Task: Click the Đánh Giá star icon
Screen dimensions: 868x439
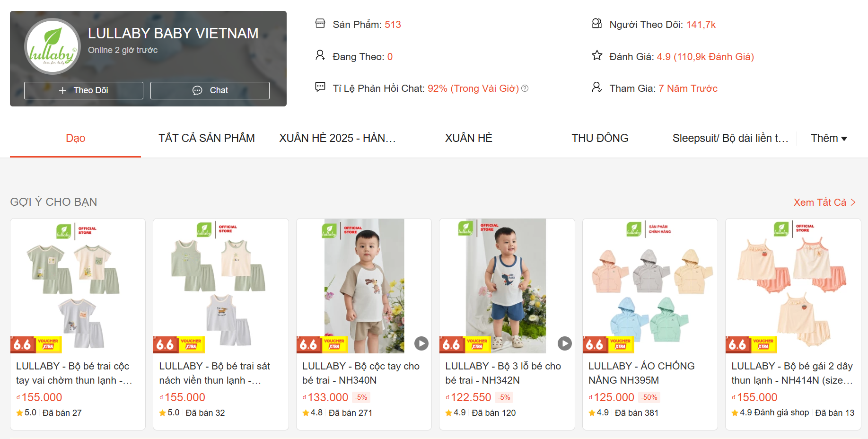Action: click(597, 55)
